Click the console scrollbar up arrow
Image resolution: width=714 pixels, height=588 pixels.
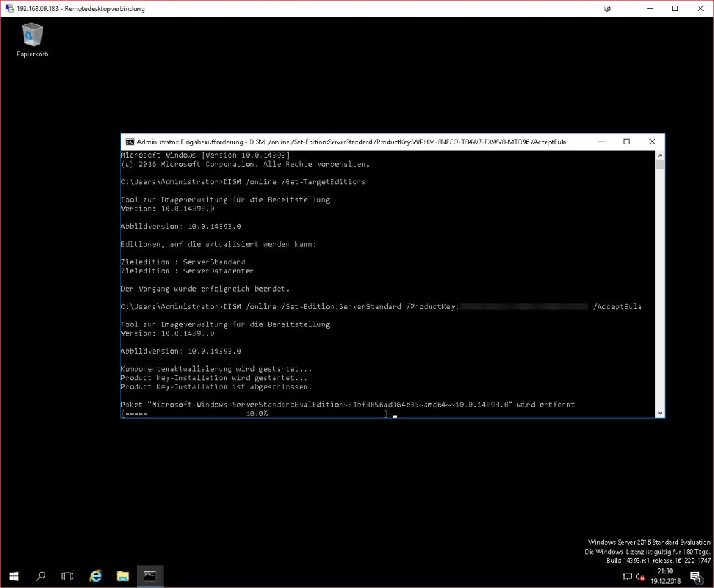[660, 156]
